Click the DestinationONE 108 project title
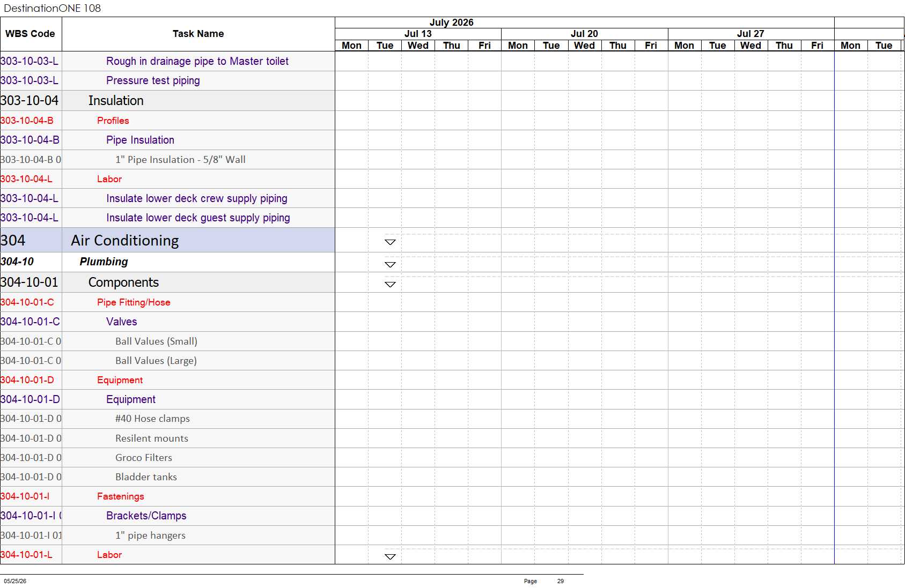This screenshot has height=588, width=905. coord(53,8)
